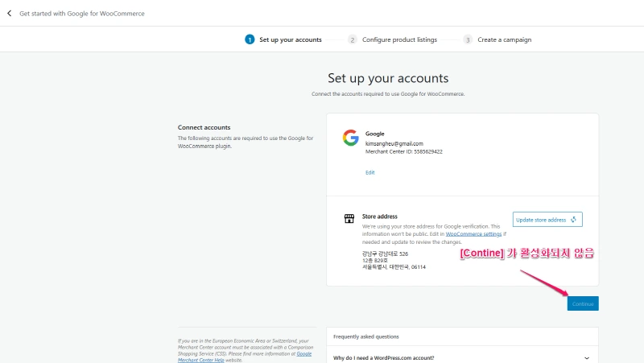Click Merchant Center ID 5585629422 text
644x363 pixels.
tap(404, 151)
